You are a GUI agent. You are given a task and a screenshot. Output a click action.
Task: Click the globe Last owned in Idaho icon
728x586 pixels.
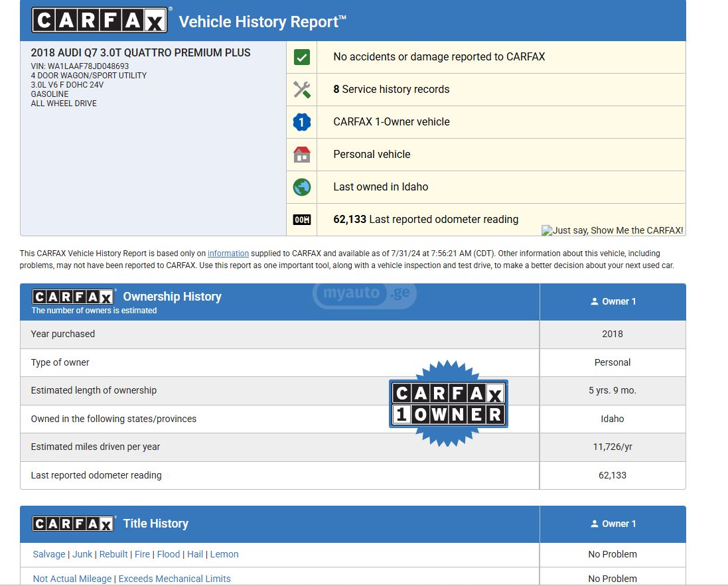302,187
